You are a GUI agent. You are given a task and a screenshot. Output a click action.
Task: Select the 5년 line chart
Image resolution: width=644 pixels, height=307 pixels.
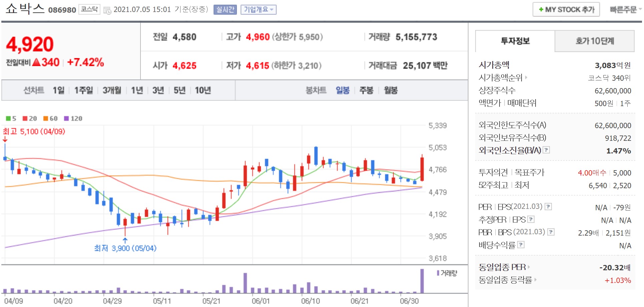180,90
